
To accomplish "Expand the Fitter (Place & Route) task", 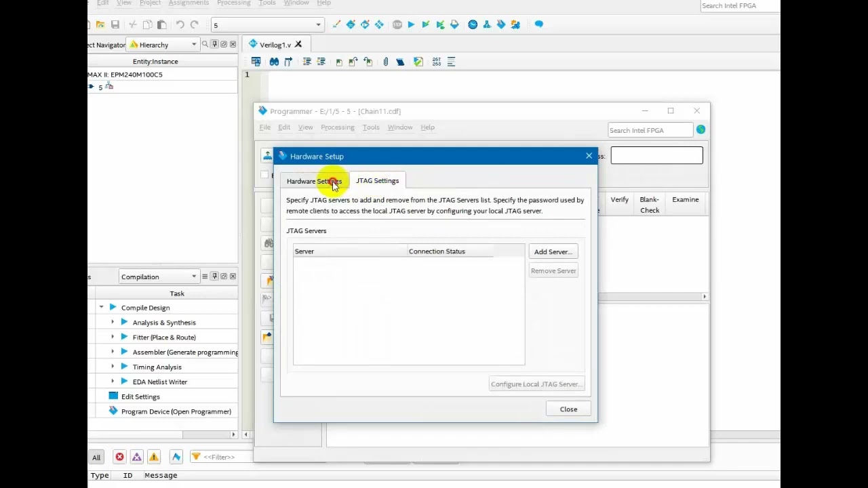I will point(113,337).
